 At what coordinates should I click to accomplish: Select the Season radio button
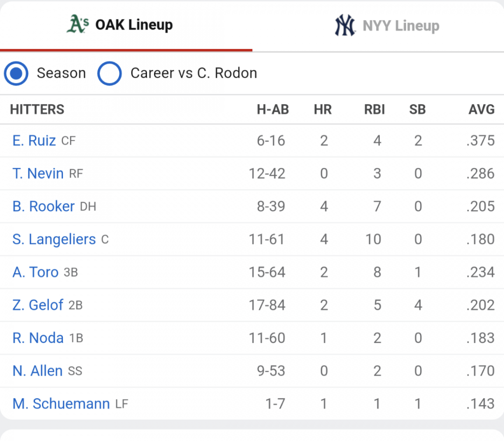(16, 73)
